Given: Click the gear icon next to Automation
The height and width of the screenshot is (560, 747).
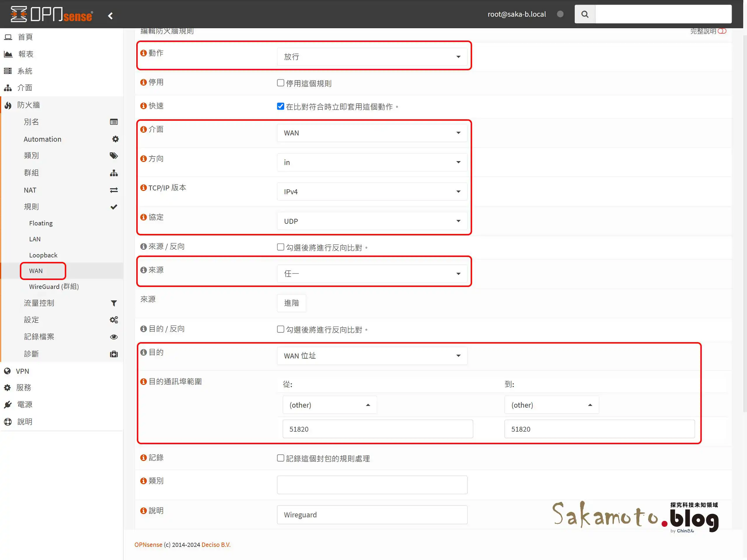Looking at the screenshot, I should click(115, 139).
